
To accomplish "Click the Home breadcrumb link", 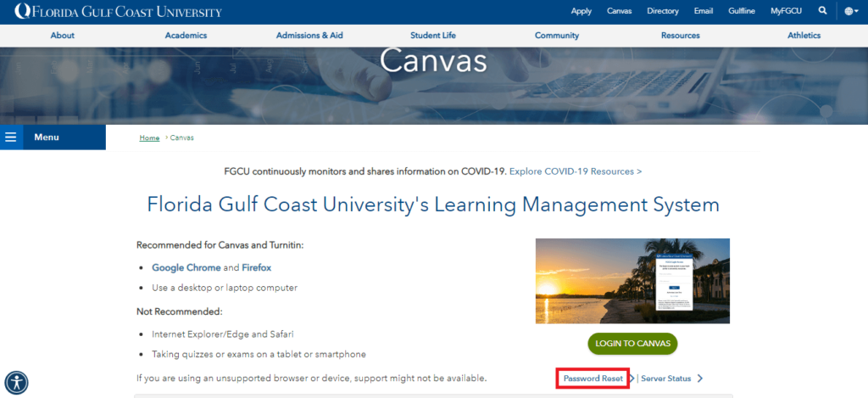I will 149,138.
